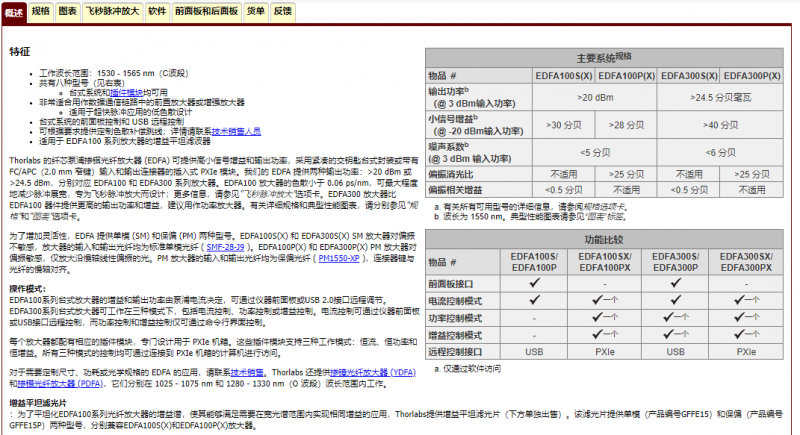This screenshot has width=800, height=435.
Task: Click the USB cell under EDFA300S/EDFA300P
Action: pyautogui.click(x=676, y=352)
